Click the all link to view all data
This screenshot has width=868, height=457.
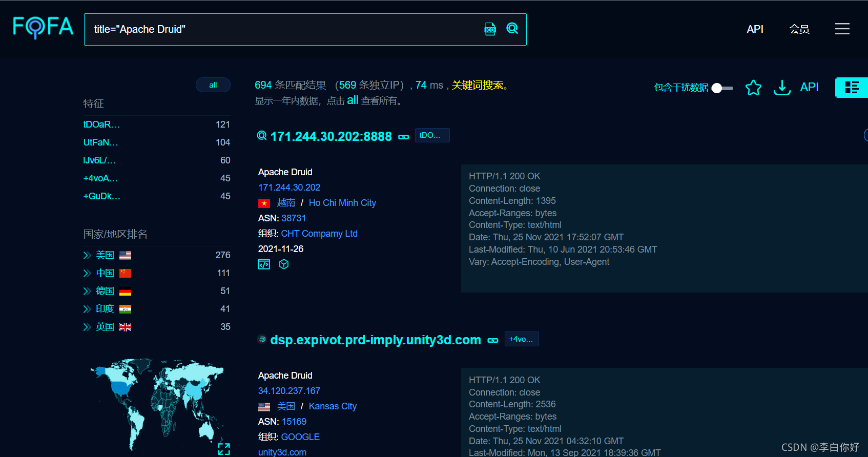tap(353, 100)
